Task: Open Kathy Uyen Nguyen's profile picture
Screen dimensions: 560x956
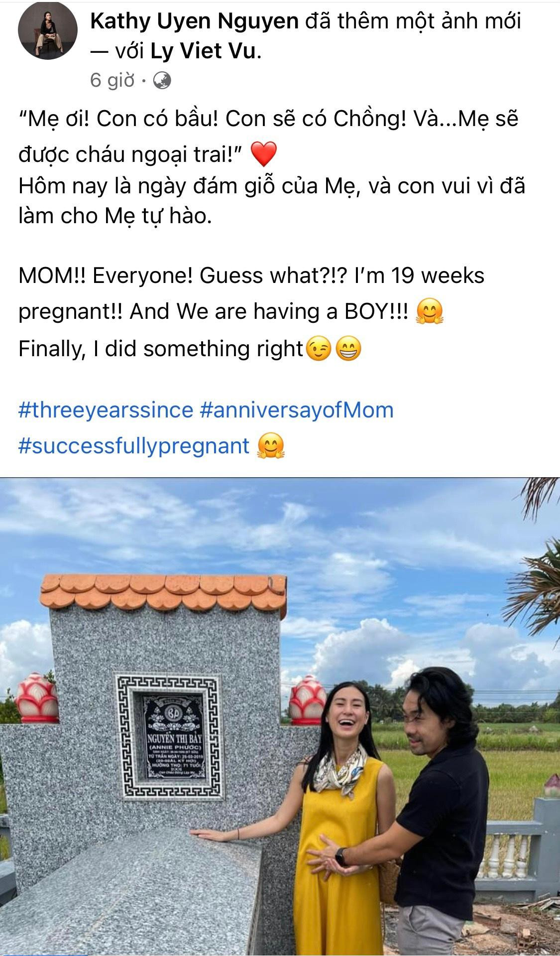Action: (x=48, y=35)
